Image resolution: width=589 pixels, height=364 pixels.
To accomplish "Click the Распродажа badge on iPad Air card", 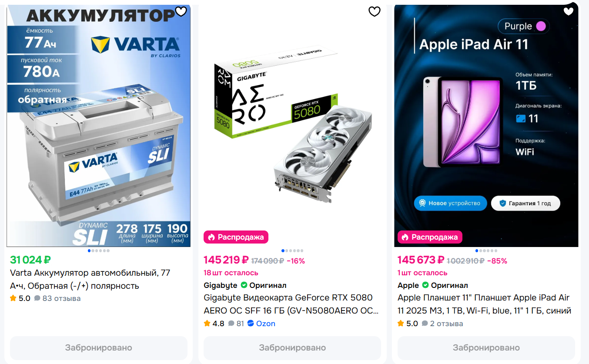I will click(430, 237).
